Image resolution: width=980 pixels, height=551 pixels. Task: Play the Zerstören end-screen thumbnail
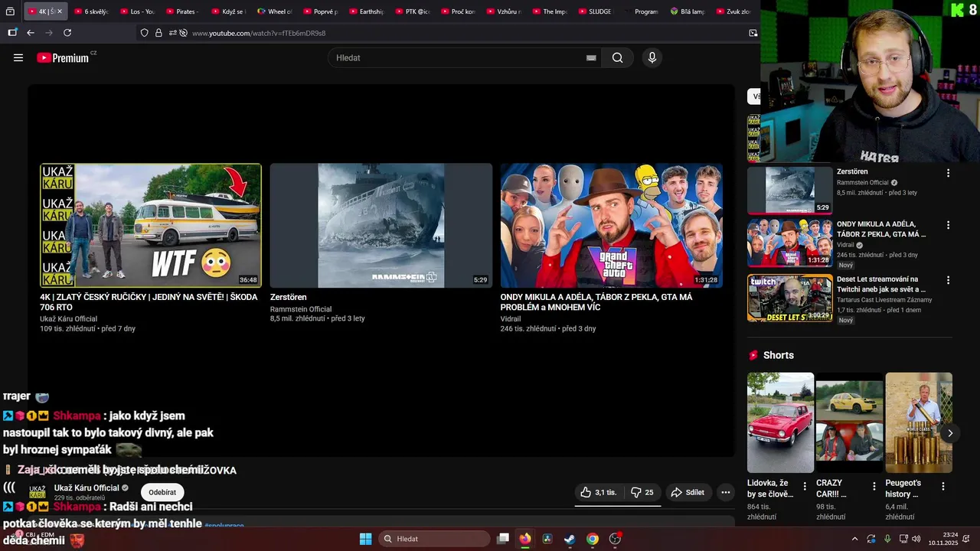click(x=381, y=226)
